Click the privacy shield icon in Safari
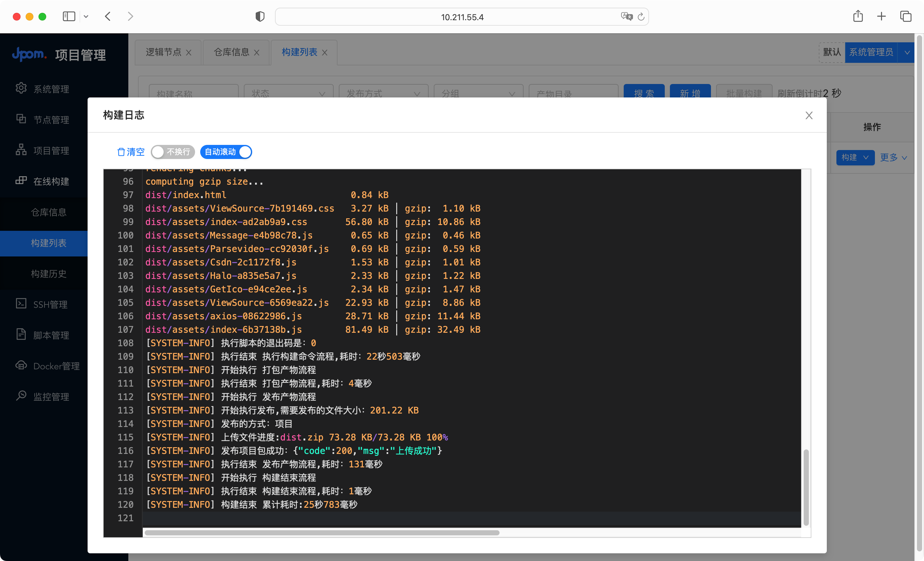This screenshot has width=924, height=561. pyautogui.click(x=260, y=16)
